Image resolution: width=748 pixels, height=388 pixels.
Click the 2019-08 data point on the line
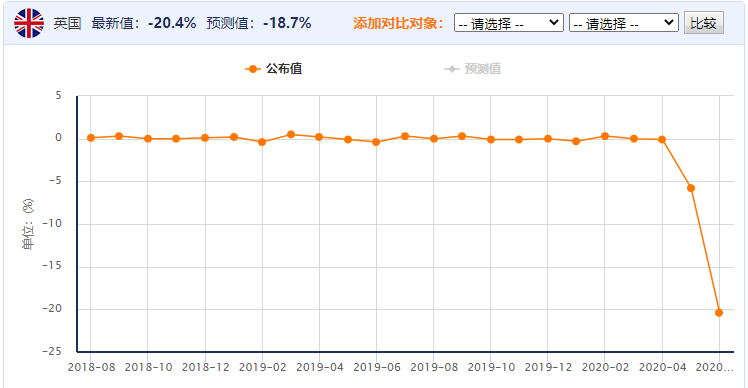coord(434,139)
